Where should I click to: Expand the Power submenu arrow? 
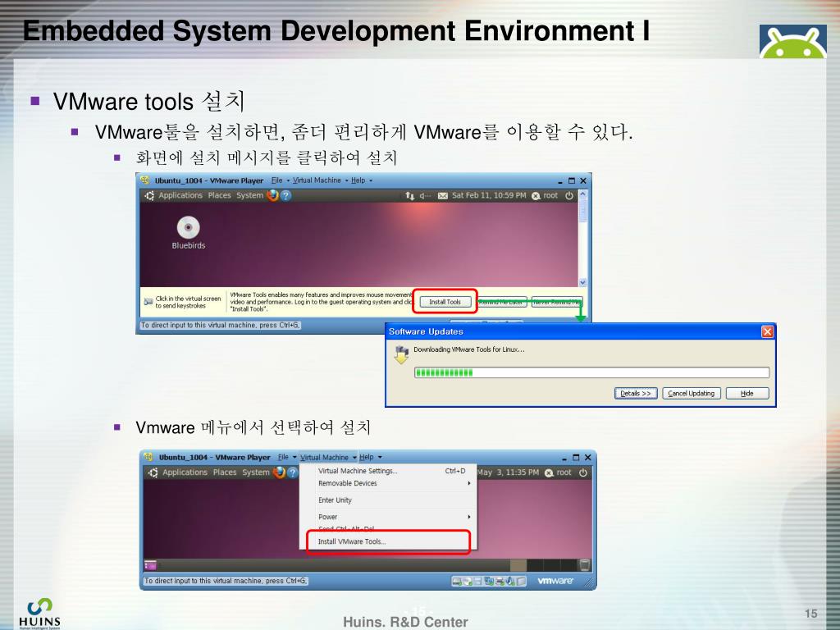pyautogui.click(x=468, y=517)
